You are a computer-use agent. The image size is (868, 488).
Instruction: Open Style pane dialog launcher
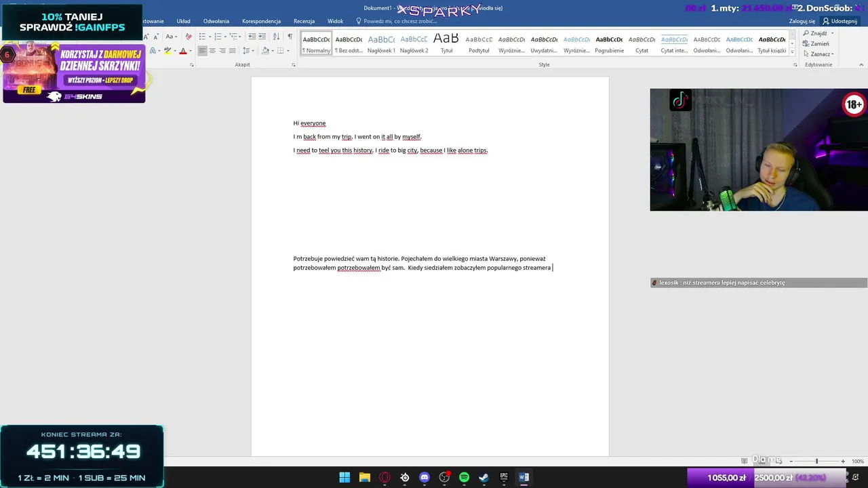click(x=795, y=64)
